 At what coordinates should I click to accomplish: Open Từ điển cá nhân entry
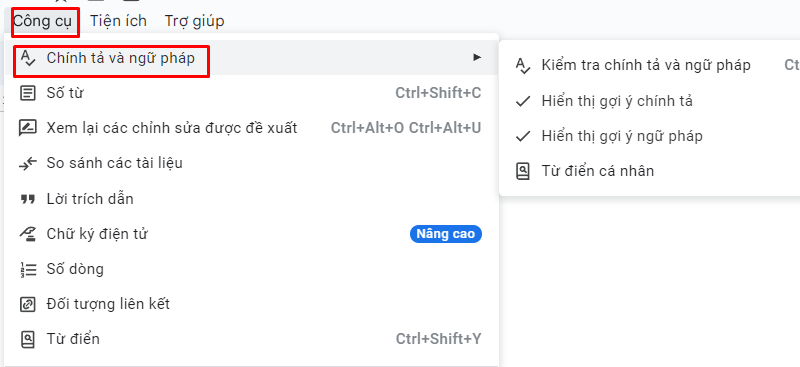[x=597, y=170]
